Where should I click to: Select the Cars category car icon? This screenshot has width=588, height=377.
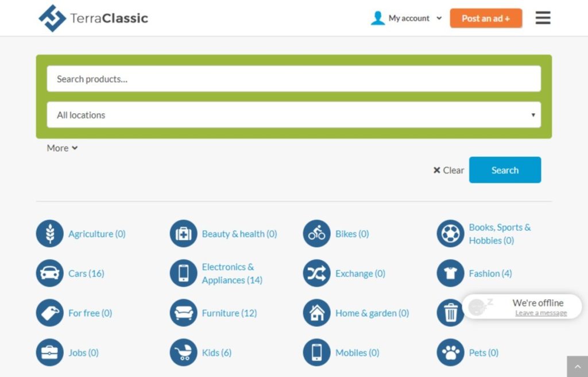click(49, 274)
